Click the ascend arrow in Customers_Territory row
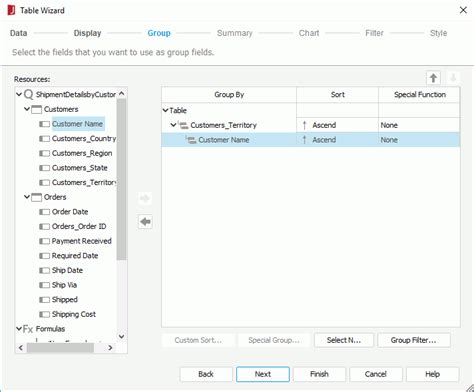Image resolution: width=474 pixels, height=392 pixels. tap(304, 125)
